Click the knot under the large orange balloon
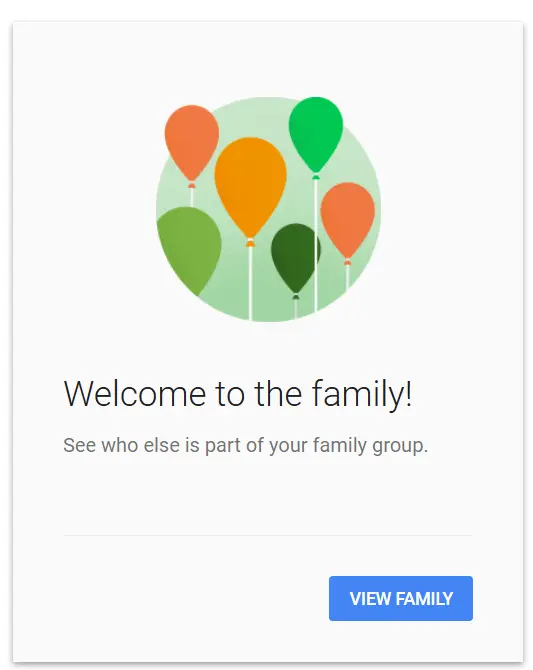Viewport: 533px width, 670px height. click(x=250, y=243)
